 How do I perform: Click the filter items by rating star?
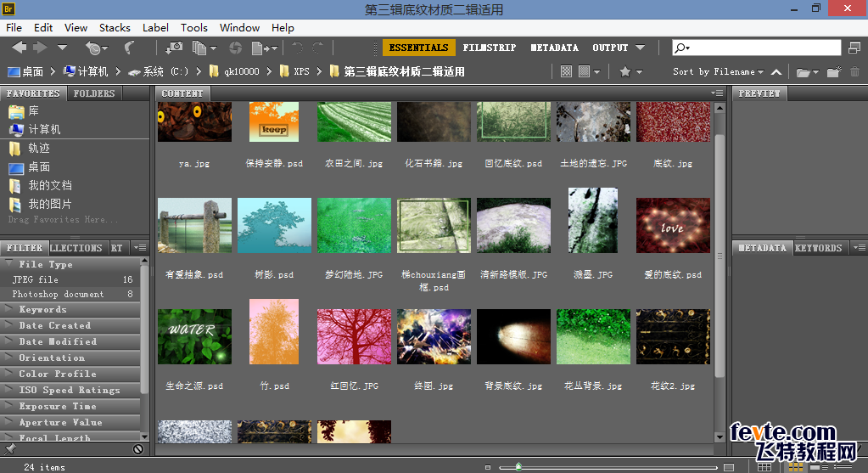pyautogui.click(x=625, y=72)
